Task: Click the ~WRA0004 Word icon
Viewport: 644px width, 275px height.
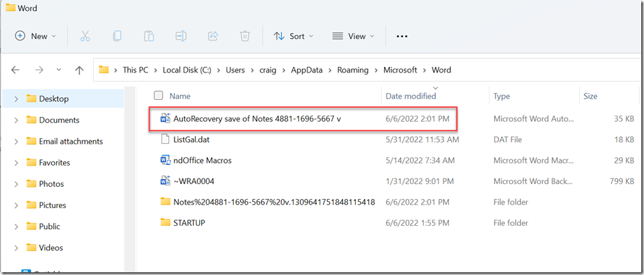Action: [165, 181]
